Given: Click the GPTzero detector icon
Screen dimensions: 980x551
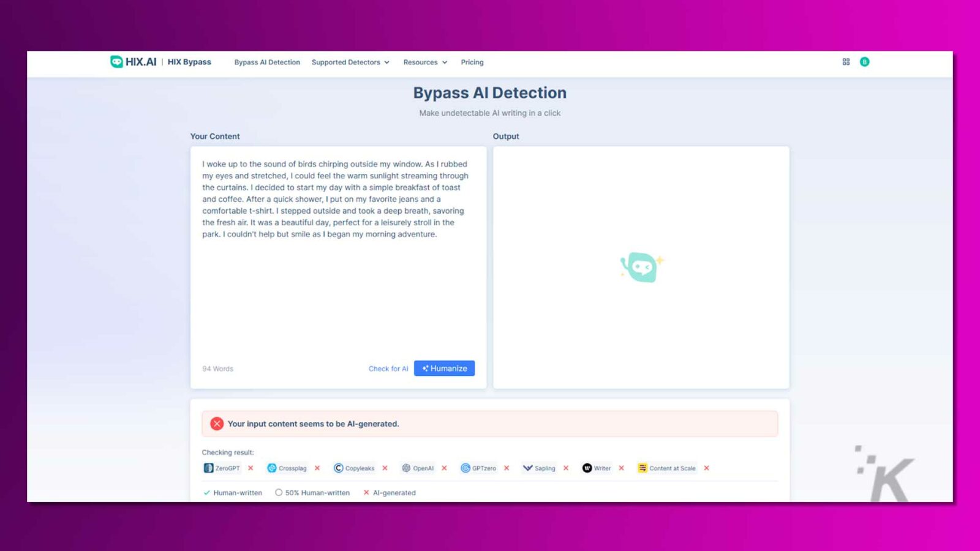Looking at the screenshot, I should pos(466,468).
